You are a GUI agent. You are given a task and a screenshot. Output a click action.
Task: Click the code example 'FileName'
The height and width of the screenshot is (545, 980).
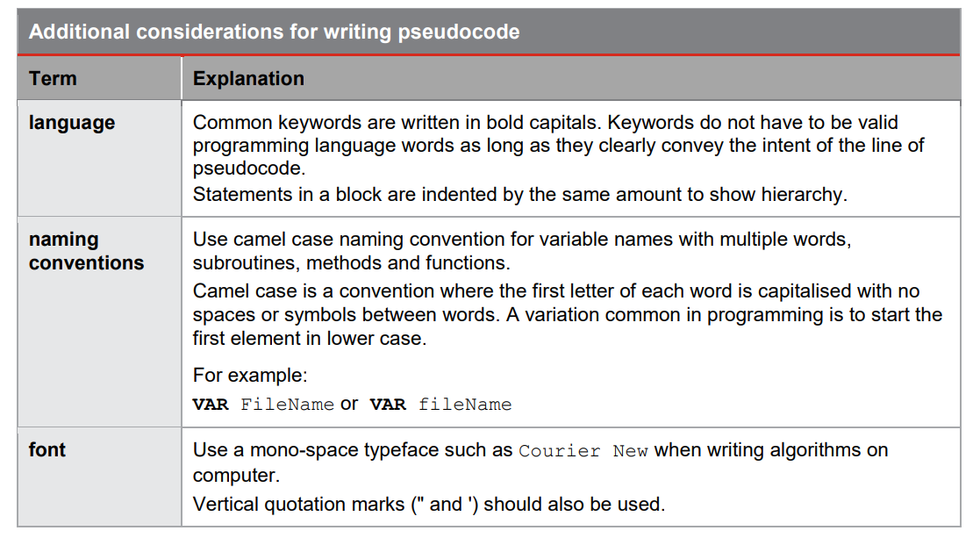[287, 405]
